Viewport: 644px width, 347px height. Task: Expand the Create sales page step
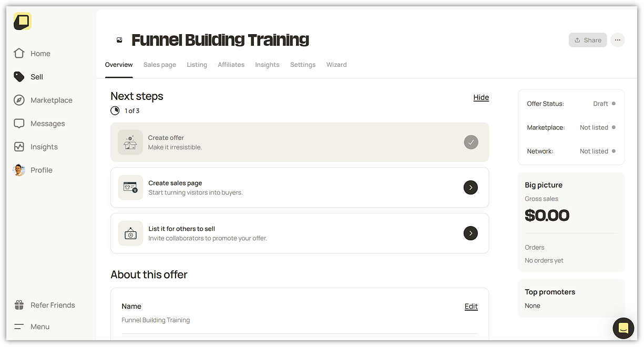point(471,187)
